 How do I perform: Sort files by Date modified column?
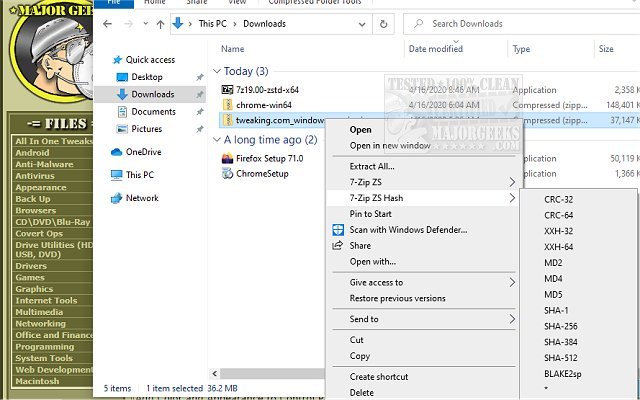click(x=436, y=48)
